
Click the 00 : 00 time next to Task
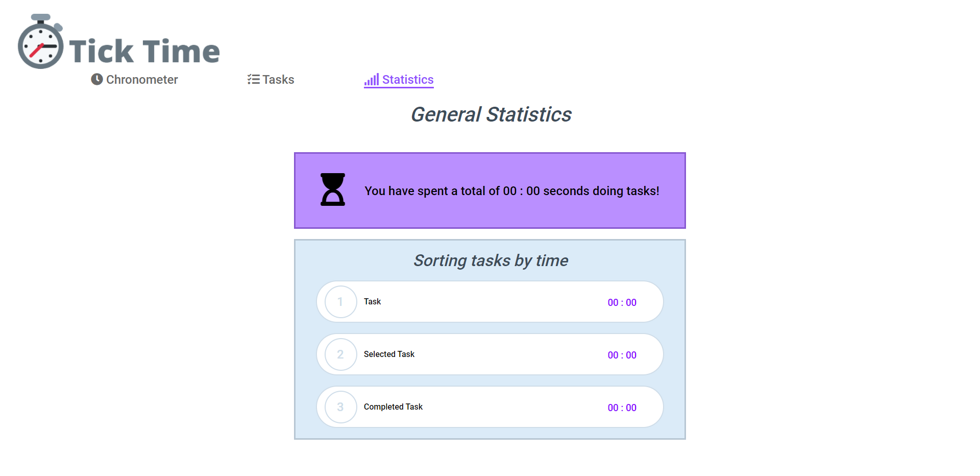pos(622,302)
